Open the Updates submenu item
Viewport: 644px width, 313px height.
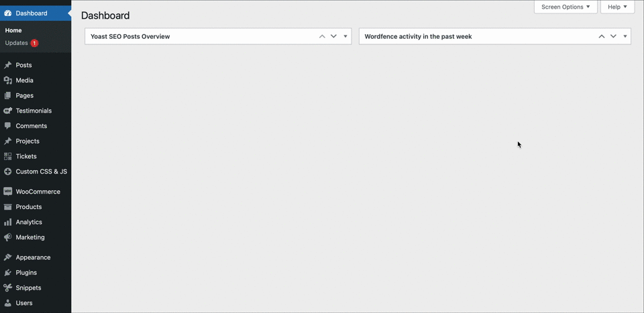pyautogui.click(x=17, y=43)
